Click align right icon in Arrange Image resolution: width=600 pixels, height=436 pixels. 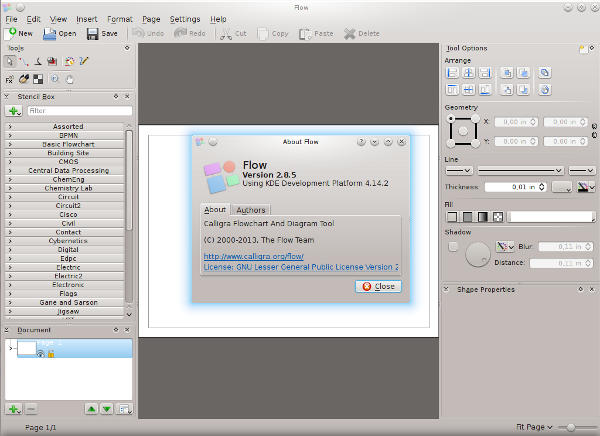click(x=485, y=73)
